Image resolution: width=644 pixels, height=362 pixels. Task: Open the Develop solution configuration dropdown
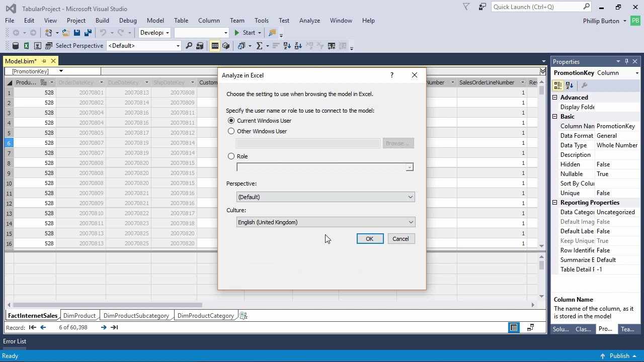point(154,33)
